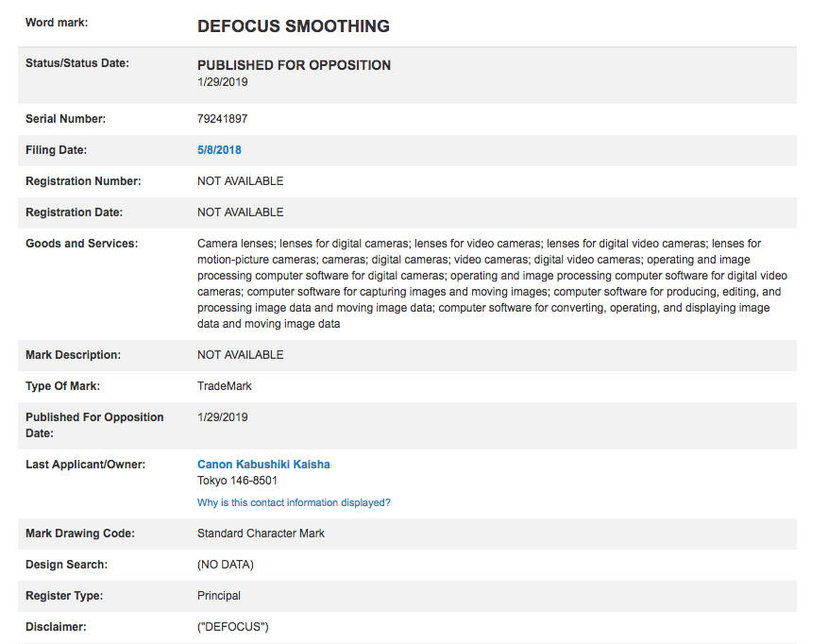
Task: Click the Mark Description label
Action: point(73,355)
